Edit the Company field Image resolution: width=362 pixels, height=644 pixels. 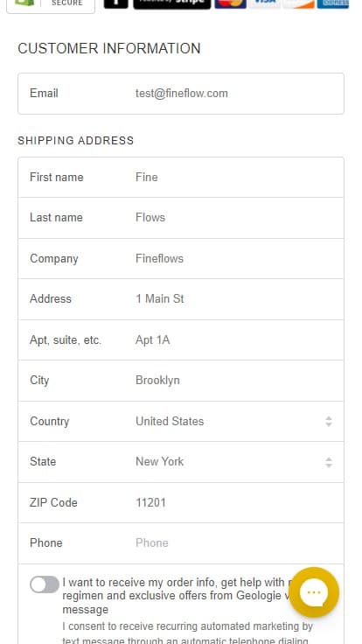coord(181,259)
